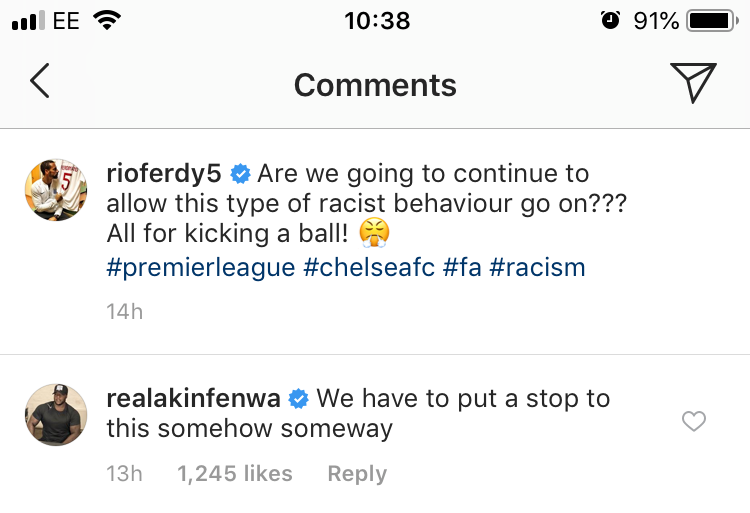The width and height of the screenshot is (750, 513).
Task: Reply to realakinfenwa's comment
Action: point(357,473)
